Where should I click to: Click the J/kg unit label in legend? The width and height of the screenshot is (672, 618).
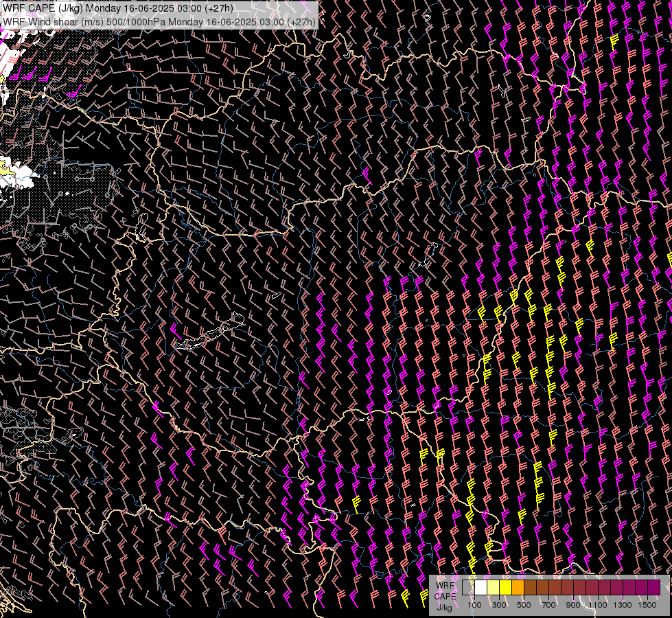[444, 608]
